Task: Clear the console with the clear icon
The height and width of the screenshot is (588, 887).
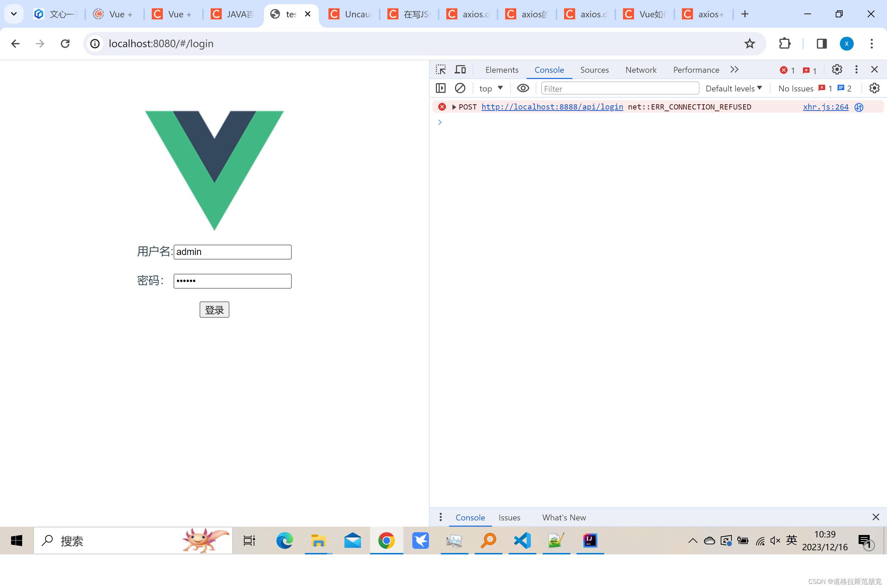Action: coord(460,88)
